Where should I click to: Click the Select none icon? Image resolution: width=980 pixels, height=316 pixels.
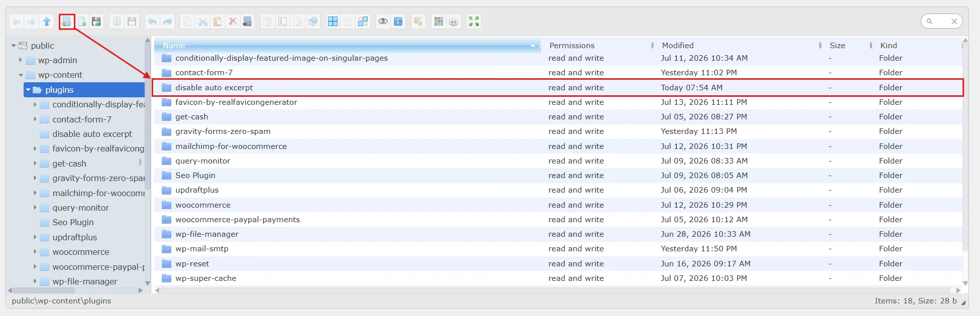348,22
